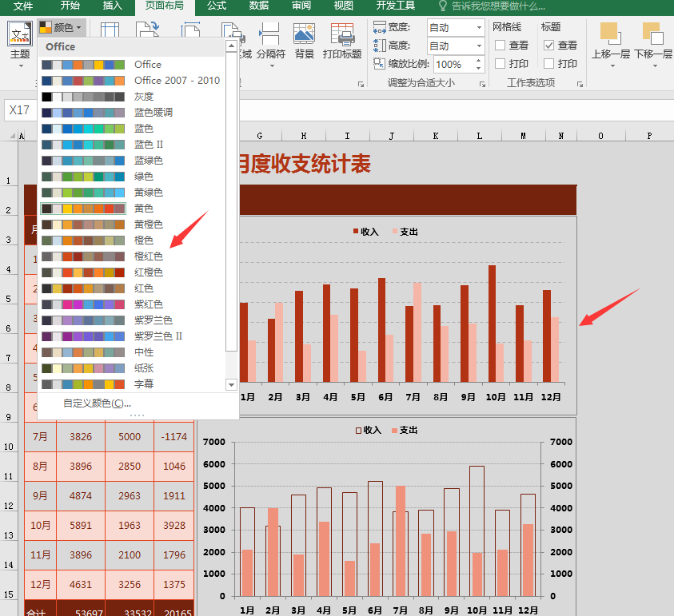Open 工作表选项 dialog launcher
674x616 pixels.
point(580,84)
